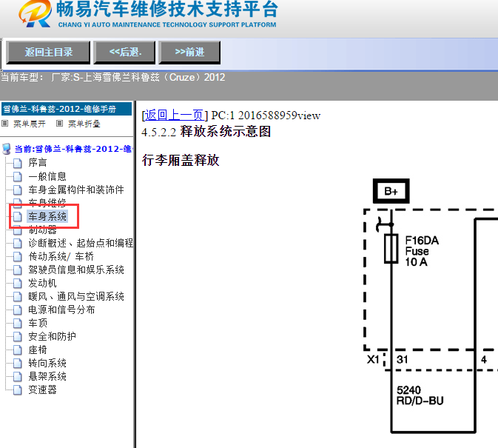
Task: Open 安全和防护 tree item
Action: 52,336
